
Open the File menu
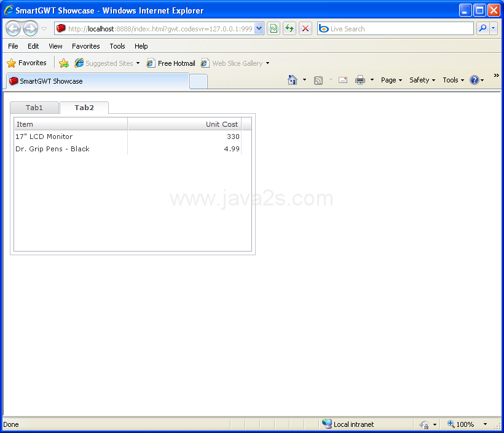pyautogui.click(x=13, y=46)
